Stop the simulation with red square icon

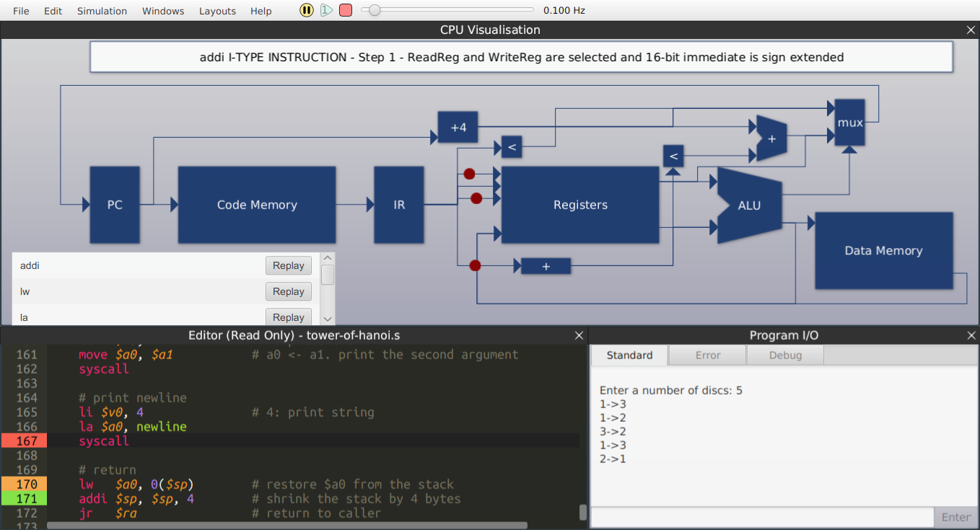click(x=346, y=10)
